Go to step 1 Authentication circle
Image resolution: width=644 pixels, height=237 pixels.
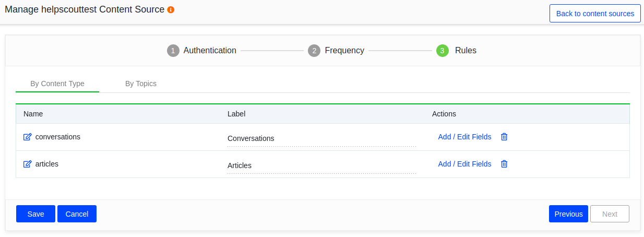tap(173, 51)
